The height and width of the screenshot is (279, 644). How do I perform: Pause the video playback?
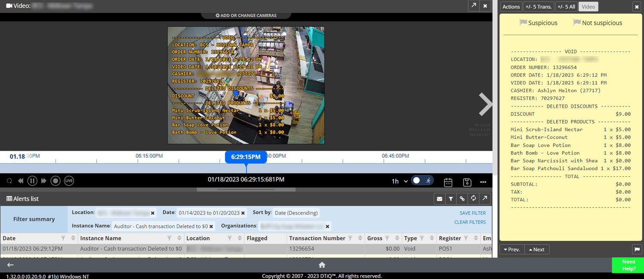point(32,180)
